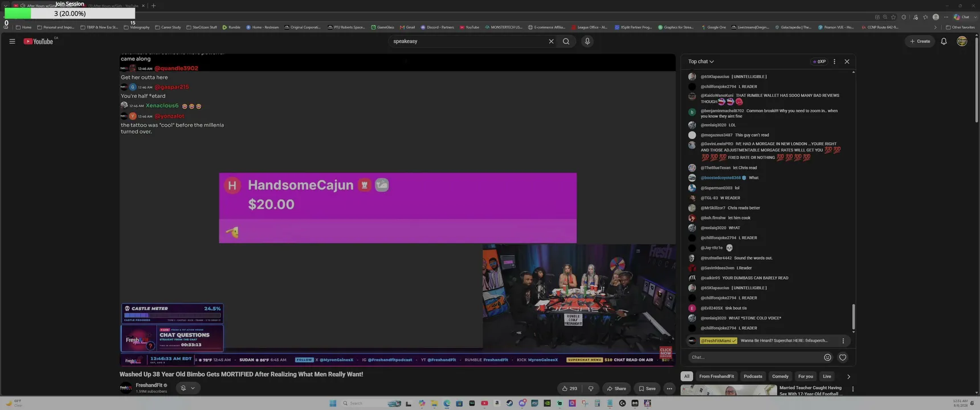Viewport: 980px width, 410px height.
Task: Open Amazon from the taskbar
Action: [x=497, y=403]
